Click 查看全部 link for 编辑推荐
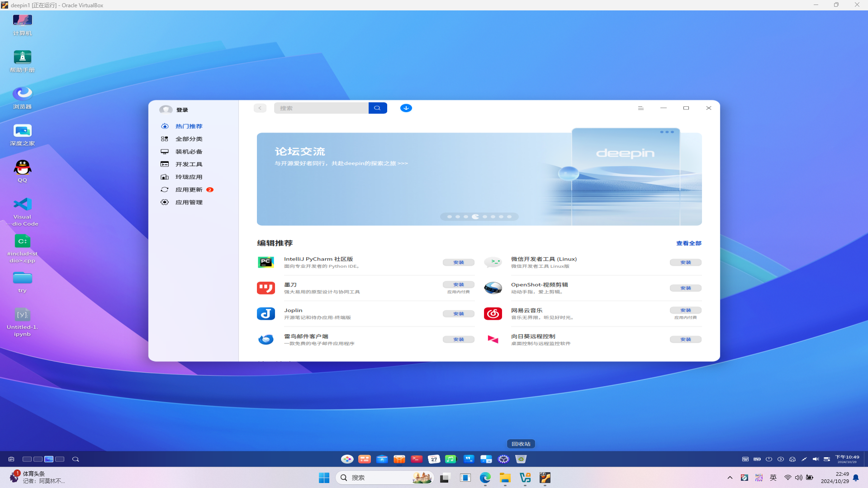The width and height of the screenshot is (868, 488). click(x=689, y=243)
